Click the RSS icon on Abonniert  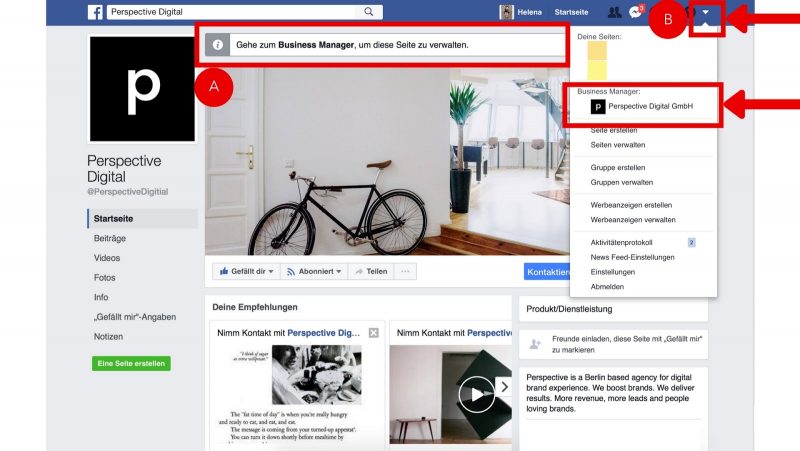(x=291, y=272)
